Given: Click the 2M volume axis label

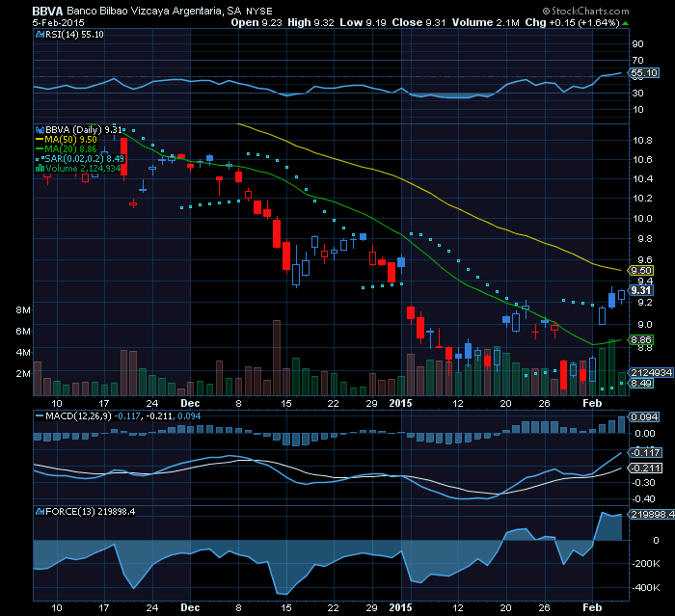Looking at the screenshot, I should tap(23, 374).
